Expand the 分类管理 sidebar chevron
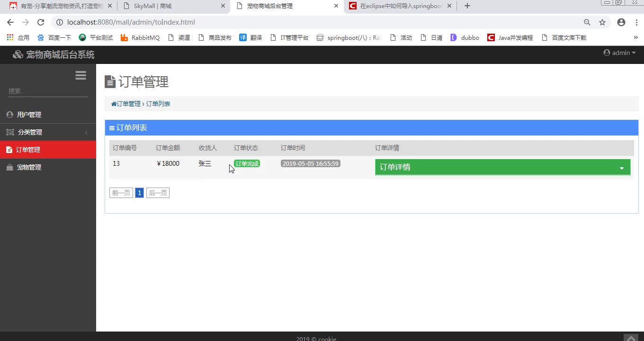The image size is (644, 341). tap(86, 133)
